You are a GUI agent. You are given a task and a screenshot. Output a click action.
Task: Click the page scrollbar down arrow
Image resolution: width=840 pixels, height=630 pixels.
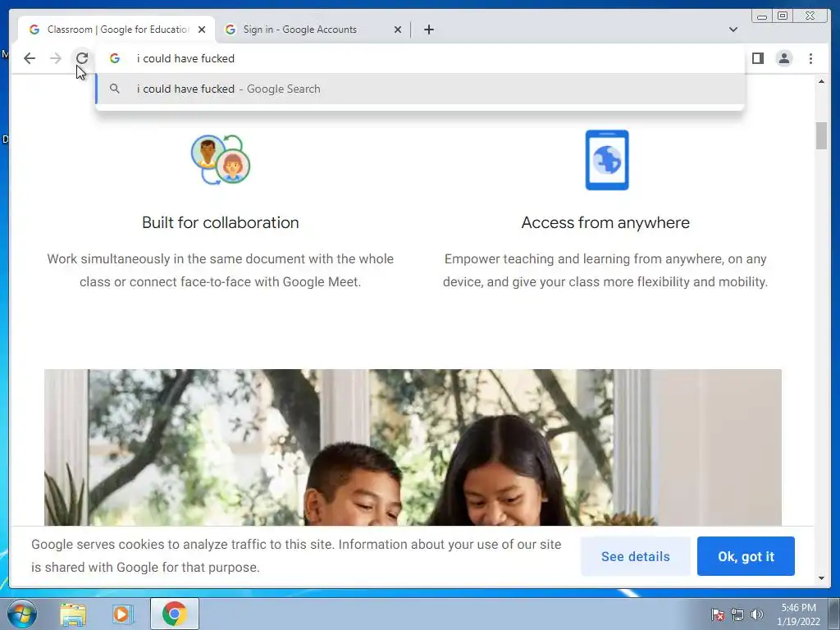coord(821,578)
